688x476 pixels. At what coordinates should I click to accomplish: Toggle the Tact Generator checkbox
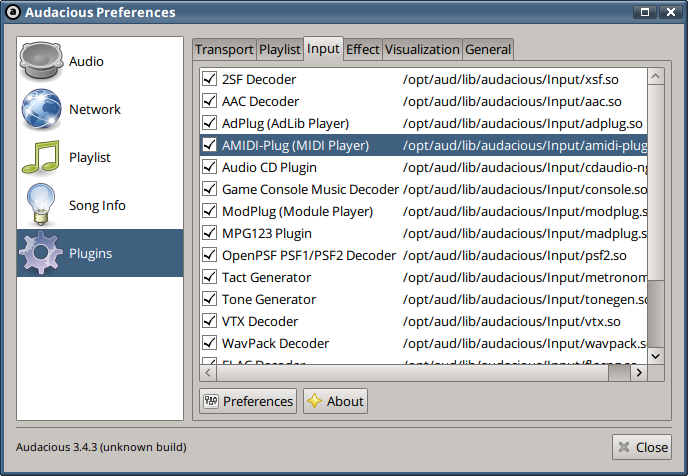[x=209, y=277]
